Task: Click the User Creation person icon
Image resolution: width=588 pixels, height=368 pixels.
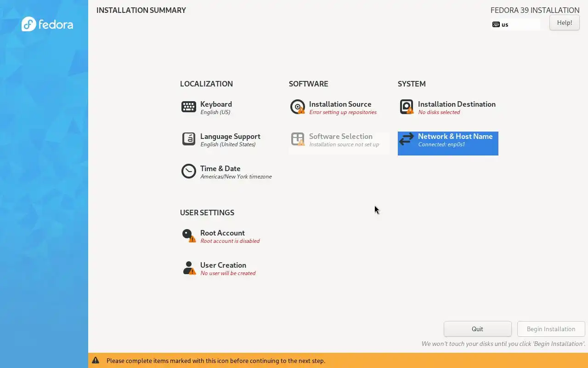Action: [189, 268]
